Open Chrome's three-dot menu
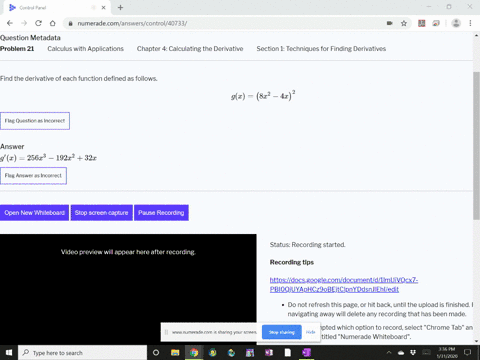The image size is (480, 360). 470,23
